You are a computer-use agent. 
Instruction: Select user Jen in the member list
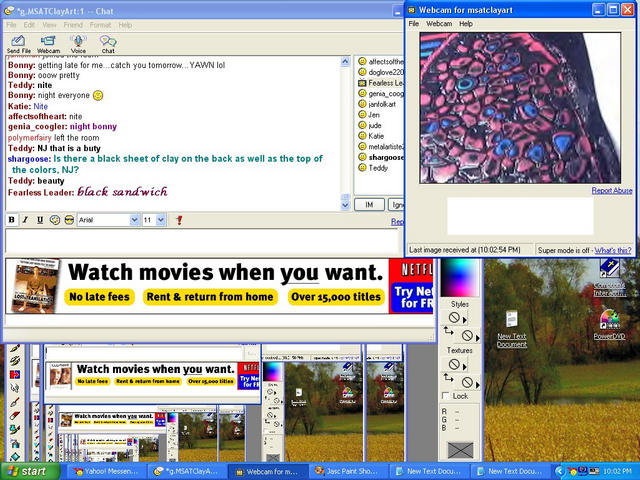[369, 115]
